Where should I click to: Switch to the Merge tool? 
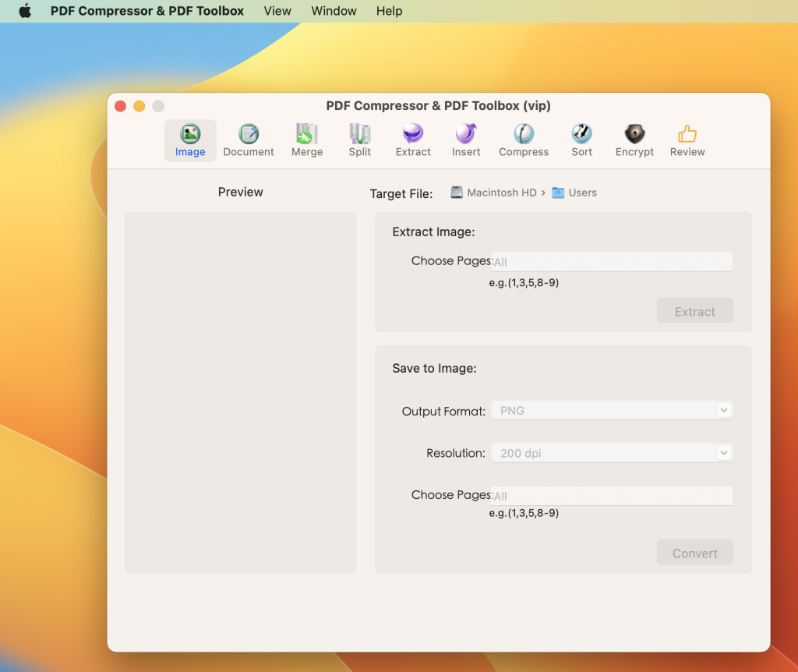[307, 140]
